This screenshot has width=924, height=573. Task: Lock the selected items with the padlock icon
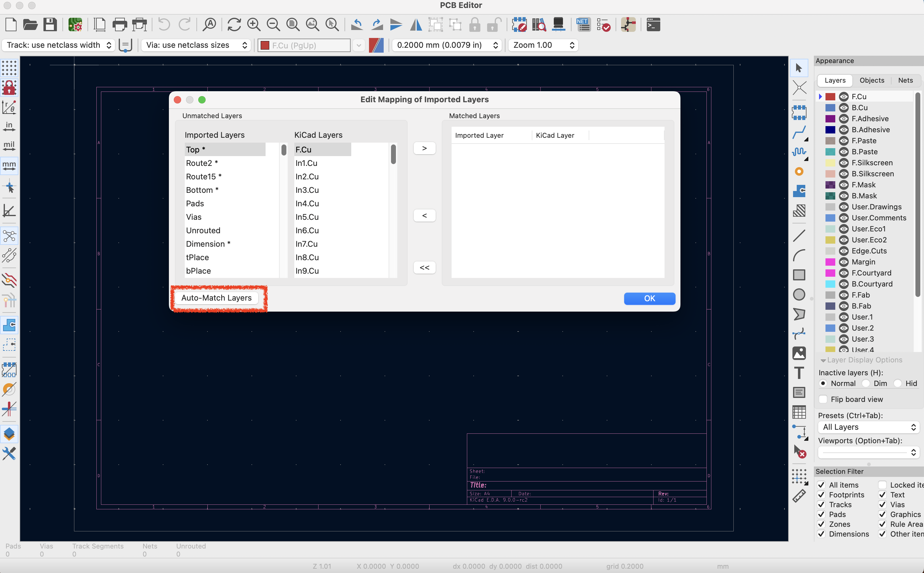pyautogui.click(x=475, y=24)
